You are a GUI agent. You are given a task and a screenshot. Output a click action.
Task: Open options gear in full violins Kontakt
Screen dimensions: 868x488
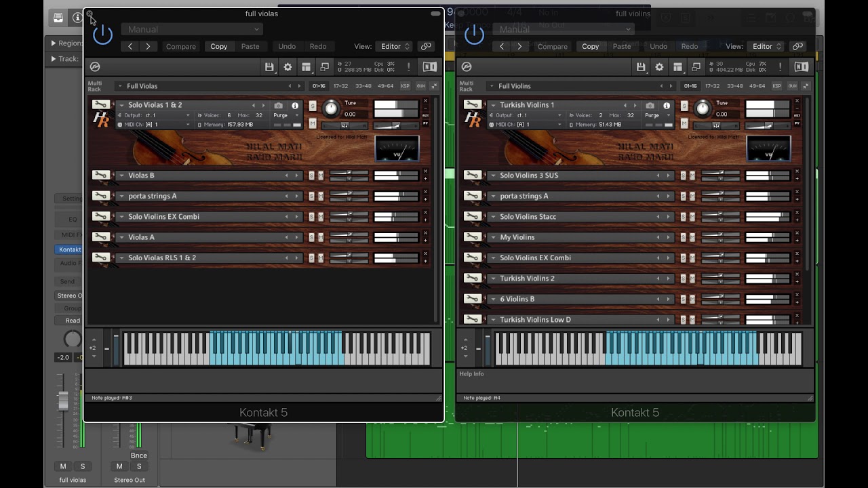click(x=659, y=67)
